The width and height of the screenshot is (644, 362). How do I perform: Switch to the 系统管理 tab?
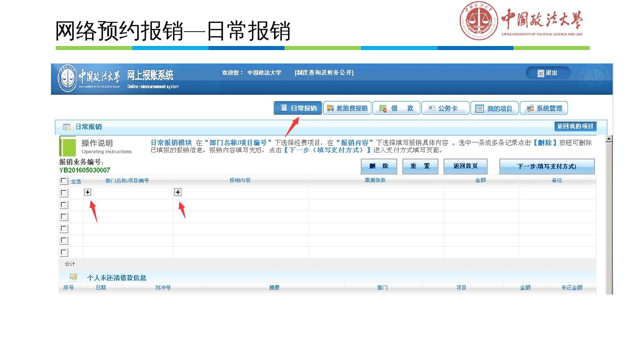pyautogui.click(x=544, y=108)
